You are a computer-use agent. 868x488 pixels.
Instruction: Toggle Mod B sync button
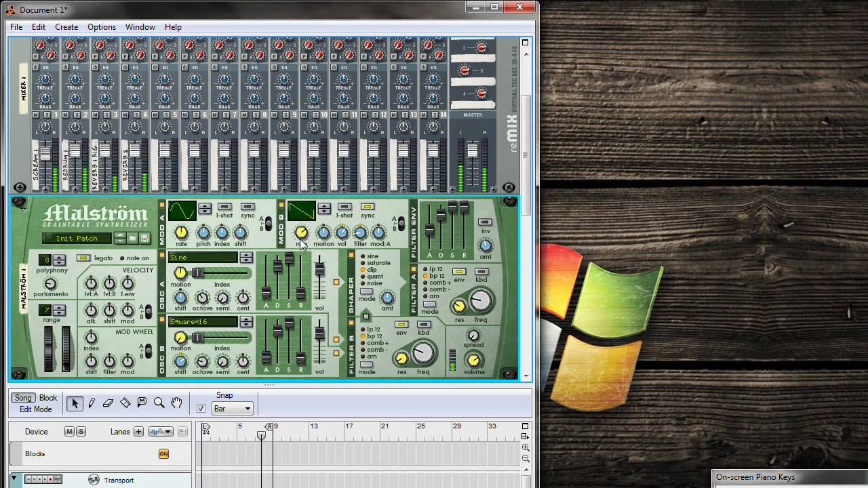point(368,207)
